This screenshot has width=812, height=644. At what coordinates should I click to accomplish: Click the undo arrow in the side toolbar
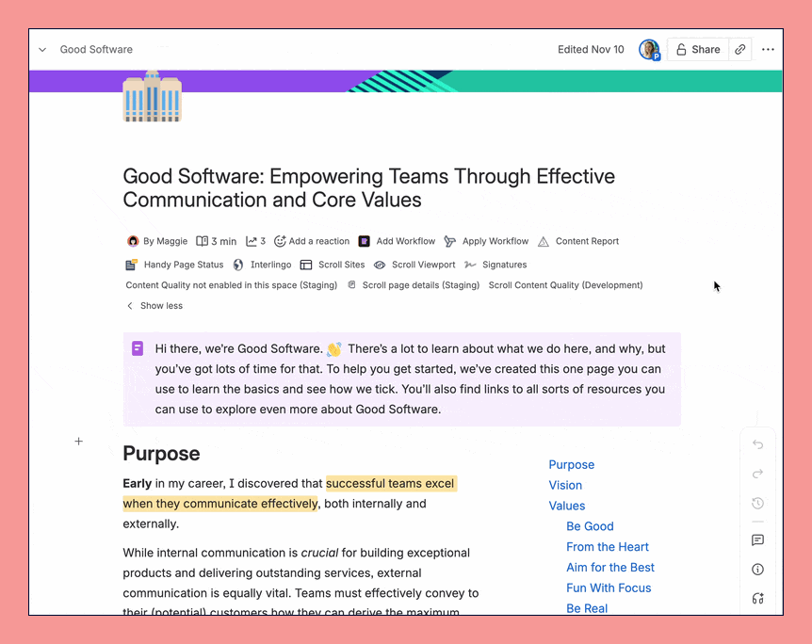pyautogui.click(x=757, y=443)
